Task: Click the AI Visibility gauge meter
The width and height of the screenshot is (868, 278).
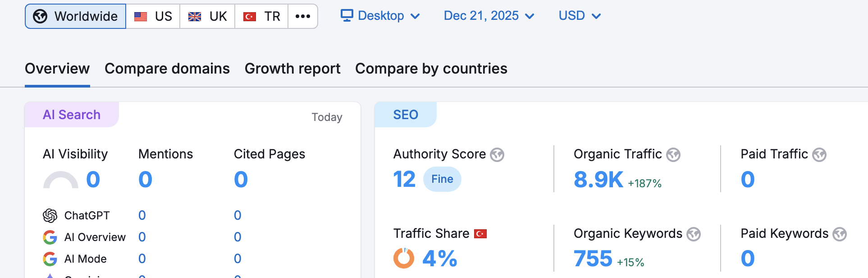Action: coord(61,180)
